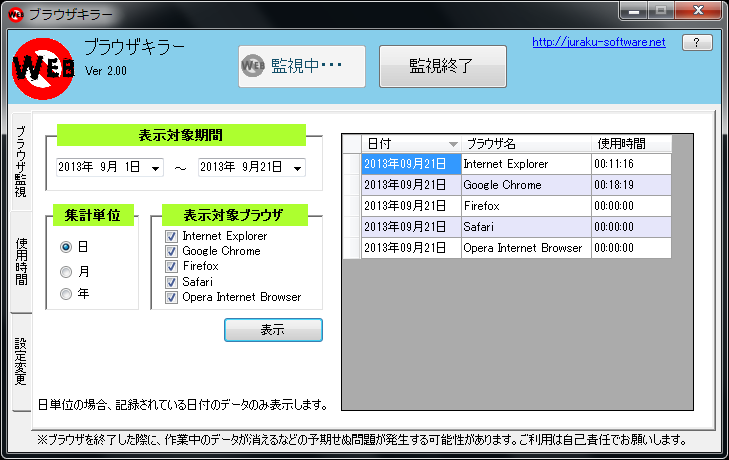The width and height of the screenshot is (729, 460).
Task: Open the 設定変更 tab
Action: [21, 361]
